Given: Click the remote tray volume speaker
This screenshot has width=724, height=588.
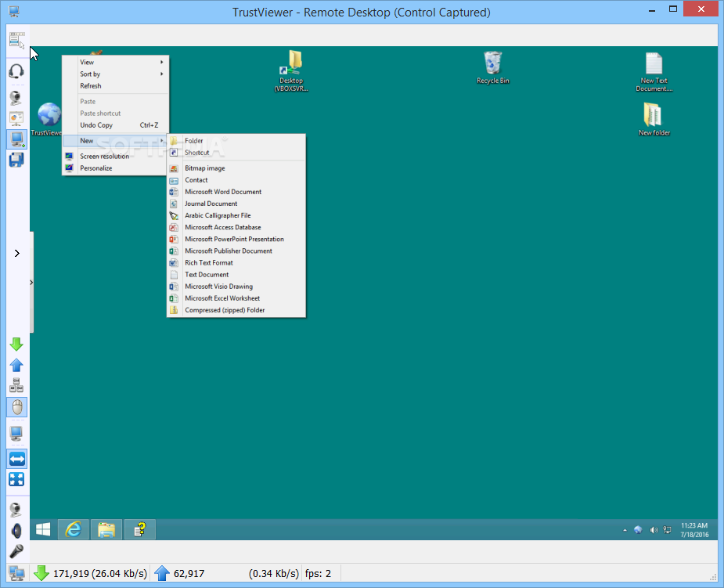Looking at the screenshot, I should [654, 530].
